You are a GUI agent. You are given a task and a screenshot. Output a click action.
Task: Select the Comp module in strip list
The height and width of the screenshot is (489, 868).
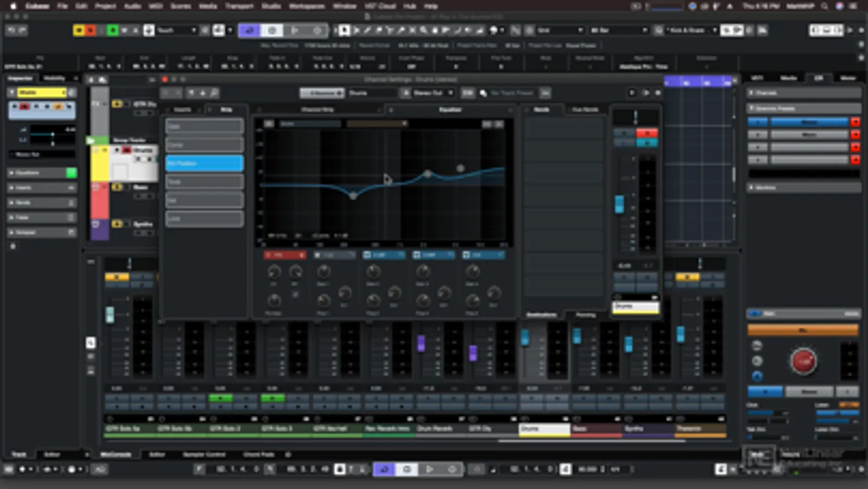click(x=204, y=145)
